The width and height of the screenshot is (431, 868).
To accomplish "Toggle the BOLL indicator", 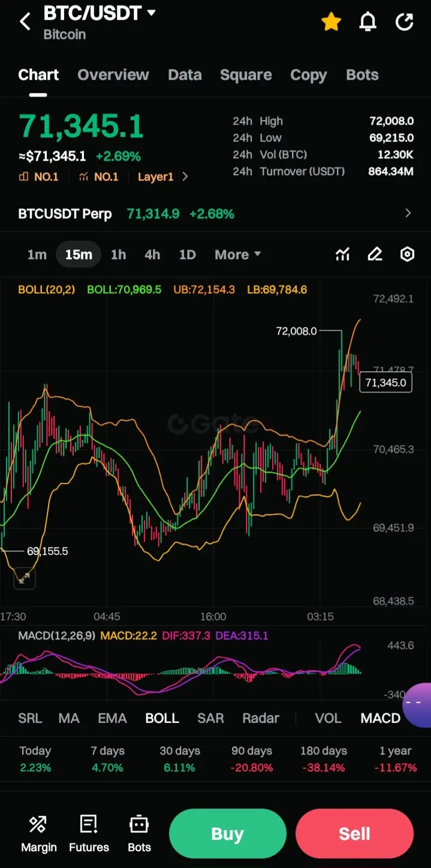I will click(x=162, y=718).
